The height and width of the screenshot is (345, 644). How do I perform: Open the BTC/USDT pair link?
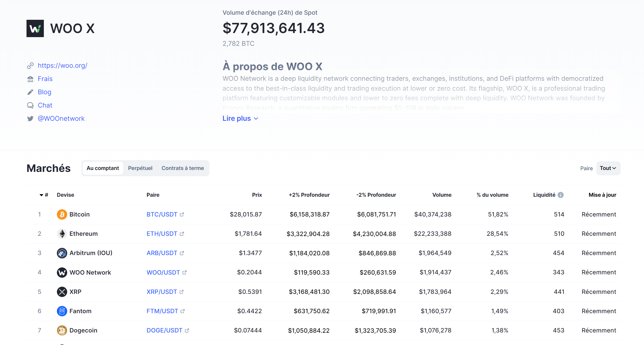click(162, 214)
